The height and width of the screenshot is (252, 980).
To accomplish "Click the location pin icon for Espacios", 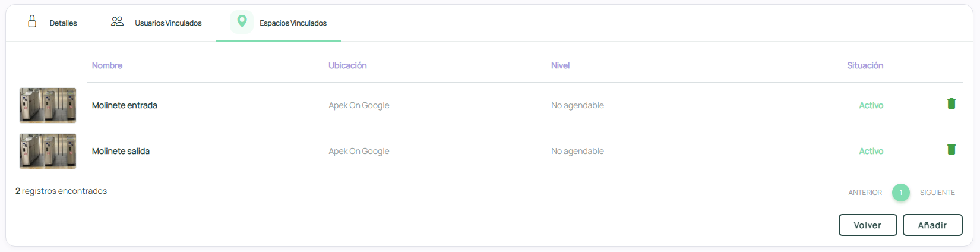I will coord(242,21).
